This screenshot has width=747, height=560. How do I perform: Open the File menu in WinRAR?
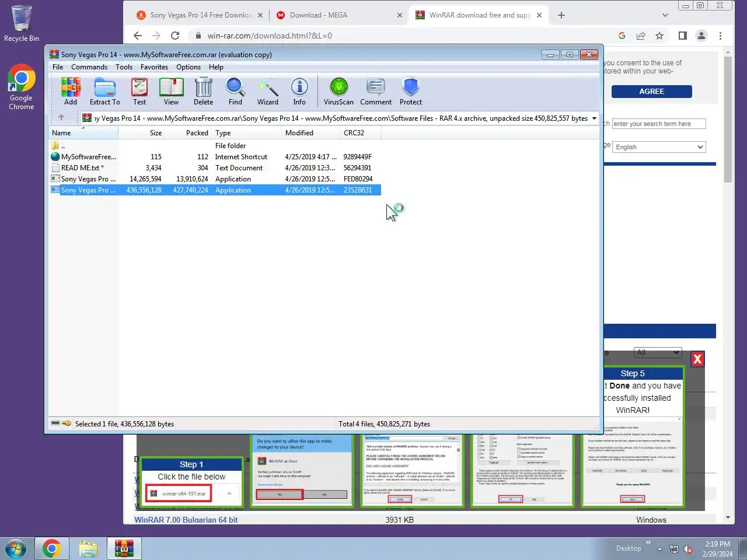(58, 67)
